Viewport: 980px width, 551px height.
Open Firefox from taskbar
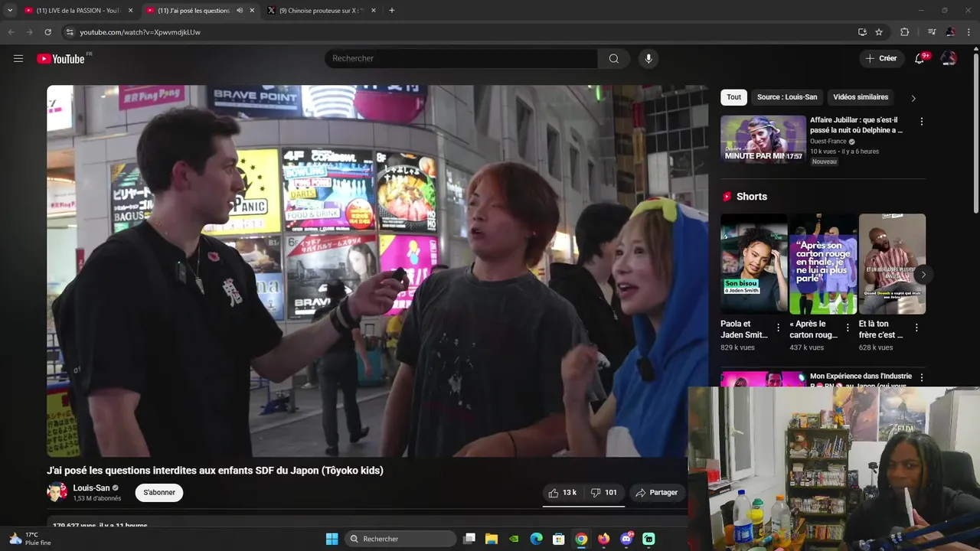(x=604, y=539)
